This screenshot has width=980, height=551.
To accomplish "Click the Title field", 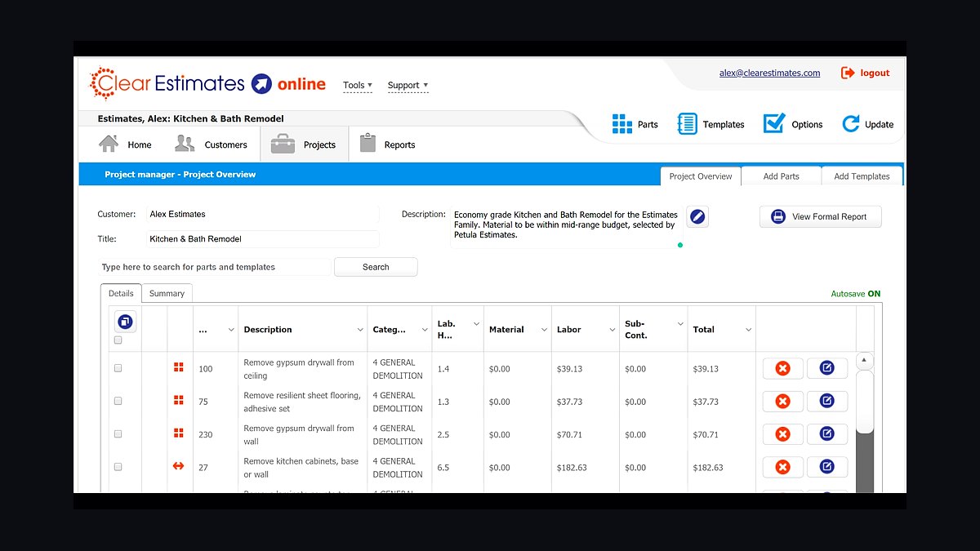I will [x=263, y=239].
